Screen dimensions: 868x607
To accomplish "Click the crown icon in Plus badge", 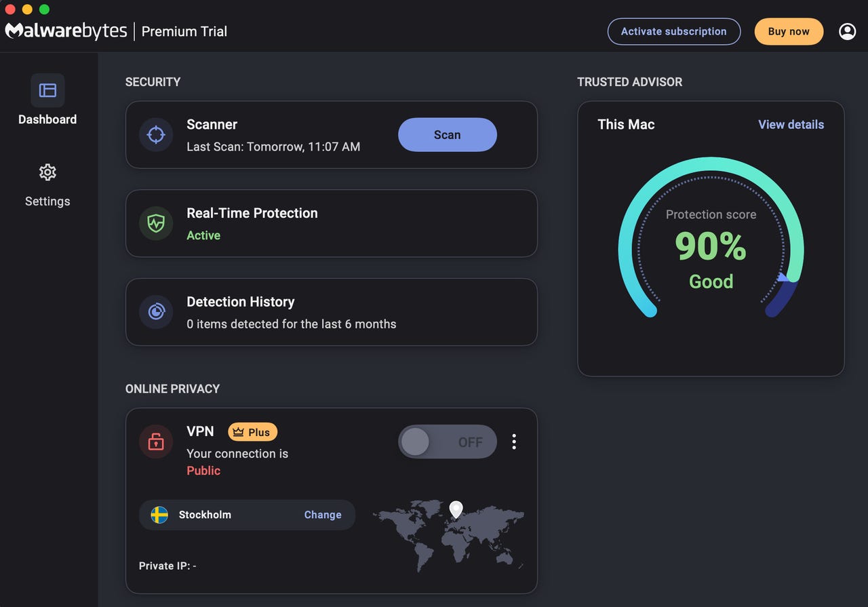I will click(x=238, y=432).
